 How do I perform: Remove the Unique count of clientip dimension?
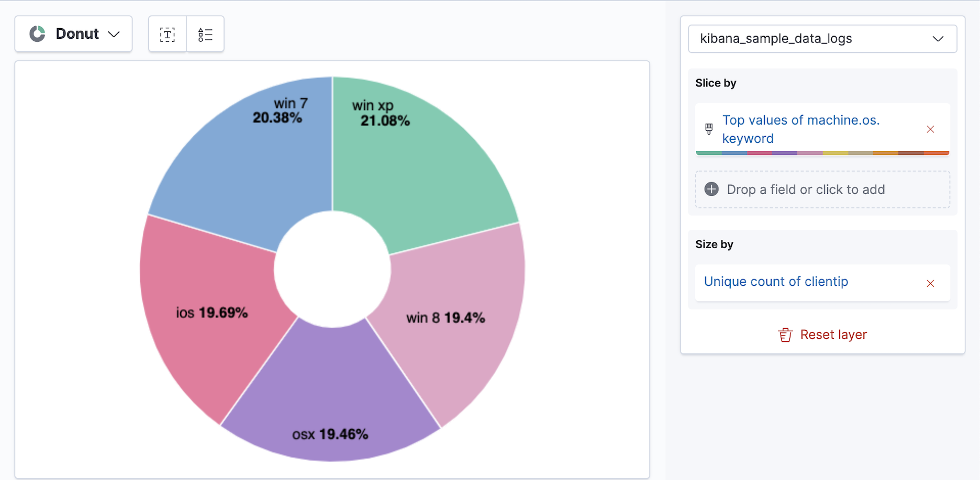click(x=930, y=283)
